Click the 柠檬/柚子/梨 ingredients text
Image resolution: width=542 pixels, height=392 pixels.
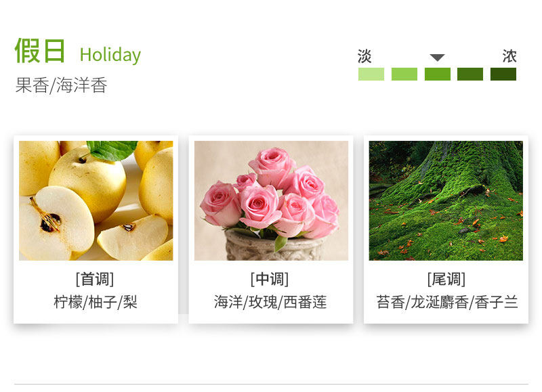(x=96, y=302)
